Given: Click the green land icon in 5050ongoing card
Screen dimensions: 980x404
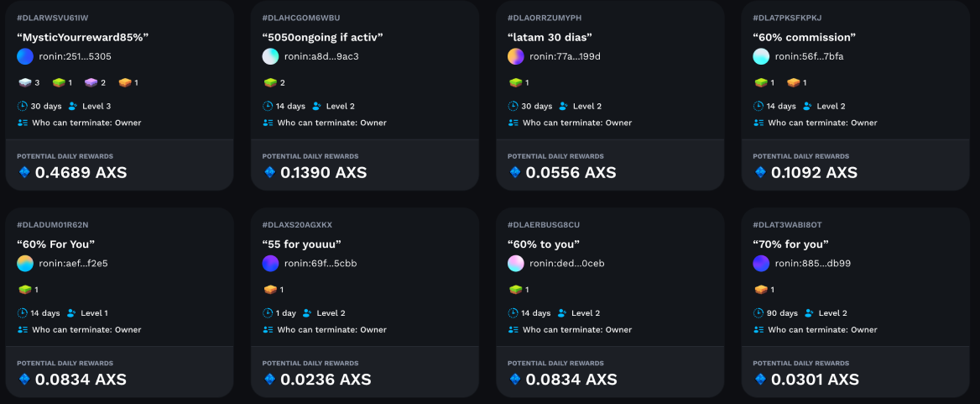Looking at the screenshot, I should point(270,82).
